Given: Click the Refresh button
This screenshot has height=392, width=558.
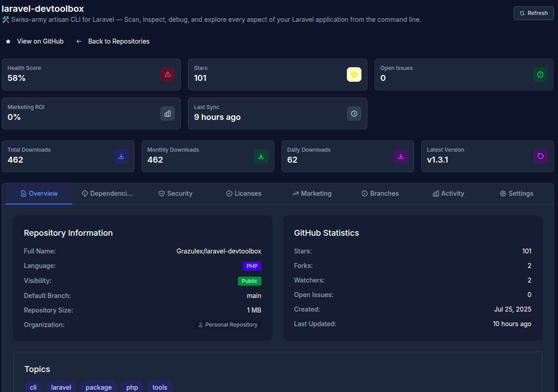Looking at the screenshot, I should (533, 13).
